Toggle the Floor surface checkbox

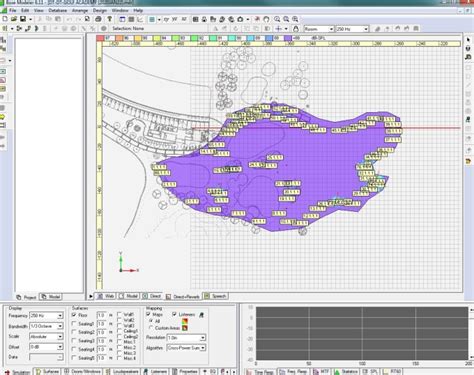(74, 315)
